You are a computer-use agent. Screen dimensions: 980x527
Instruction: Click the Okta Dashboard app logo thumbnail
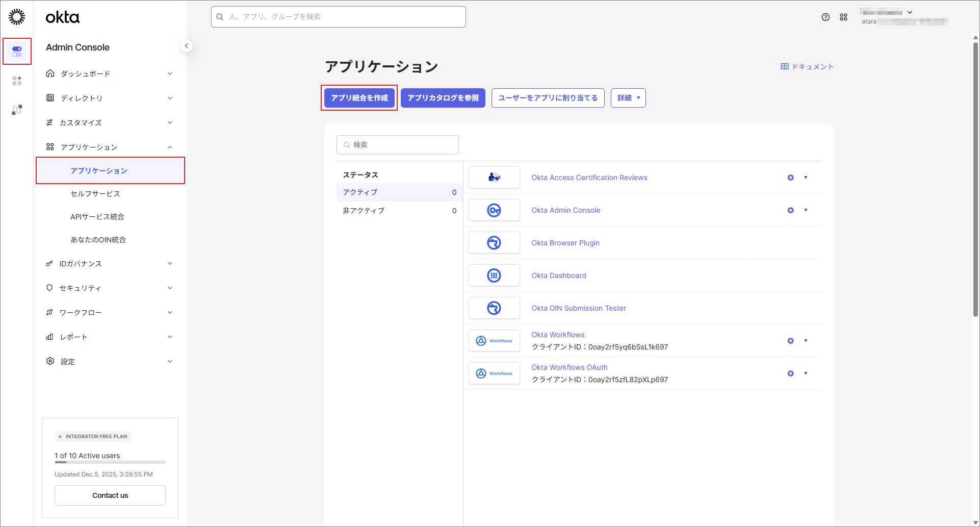[494, 275]
